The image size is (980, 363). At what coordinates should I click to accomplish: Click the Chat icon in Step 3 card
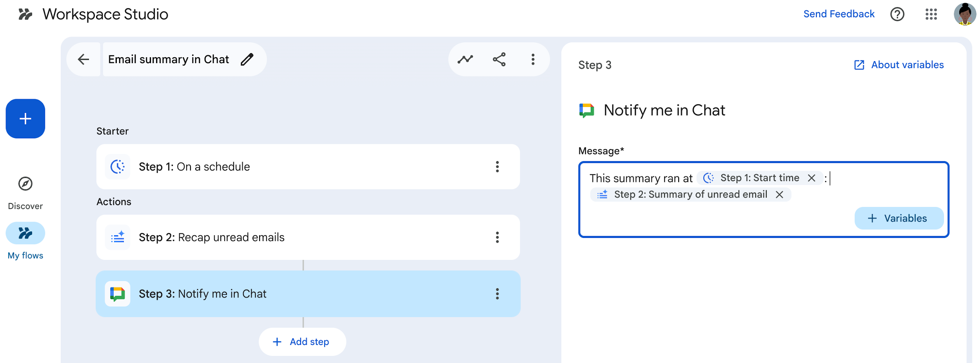point(118,294)
